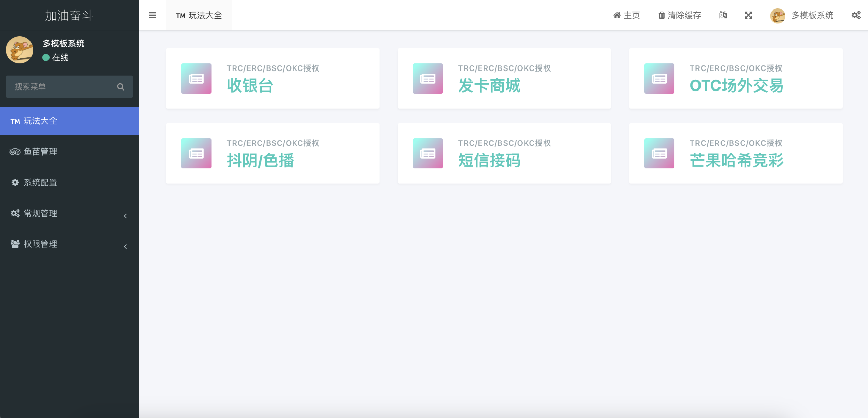Click the hamburger sidebar toggle icon
The height and width of the screenshot is (418, 868).
click(x=152, y=15)
